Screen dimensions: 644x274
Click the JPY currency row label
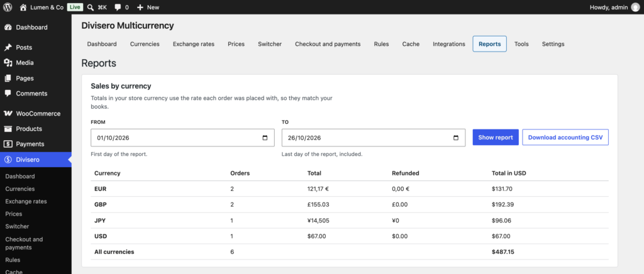click(x=100, y=220)
